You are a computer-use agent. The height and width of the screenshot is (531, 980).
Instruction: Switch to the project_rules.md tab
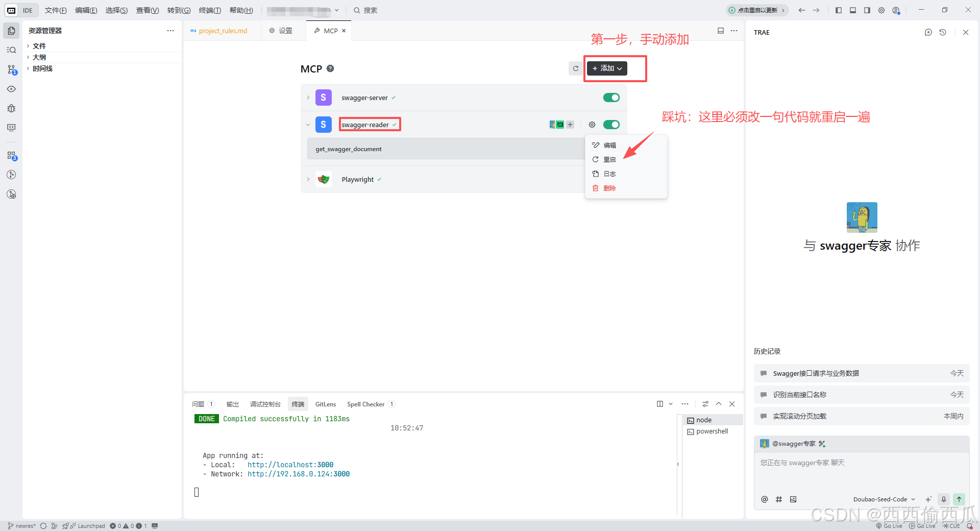223,31
